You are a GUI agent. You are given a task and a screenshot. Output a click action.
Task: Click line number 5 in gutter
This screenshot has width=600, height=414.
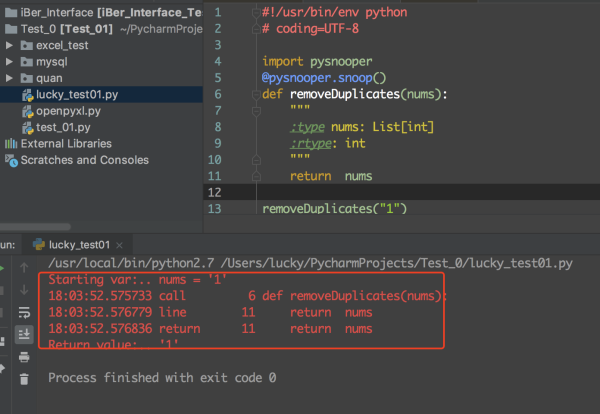click(x=218, y=78)
